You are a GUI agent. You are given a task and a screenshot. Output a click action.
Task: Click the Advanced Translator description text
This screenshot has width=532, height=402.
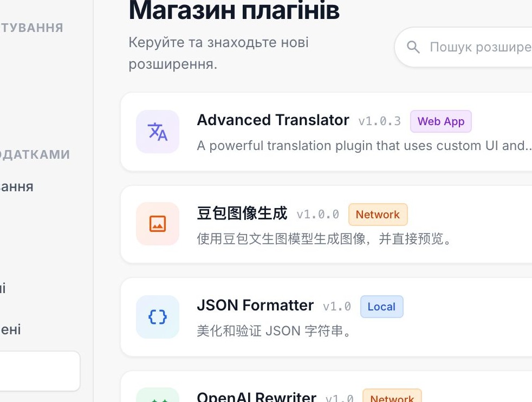tap(364, 146)
